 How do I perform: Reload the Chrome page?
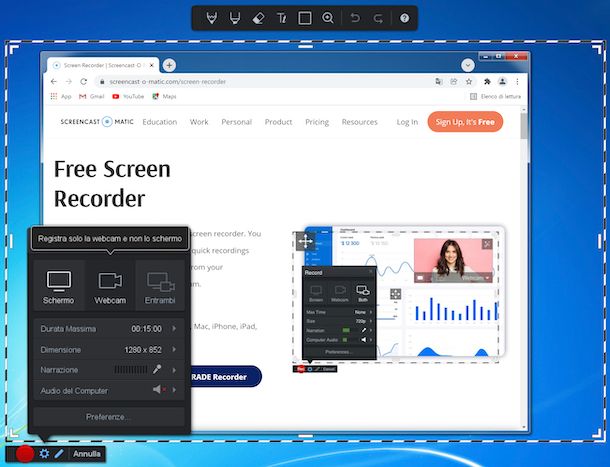pyautogui.click(x=84, y=82)
